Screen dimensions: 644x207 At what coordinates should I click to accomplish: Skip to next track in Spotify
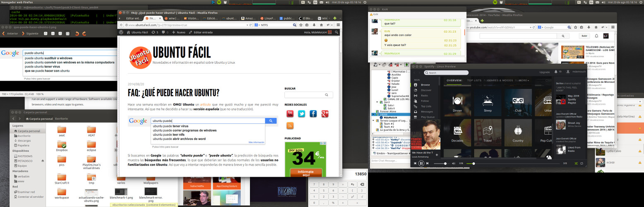427,164
